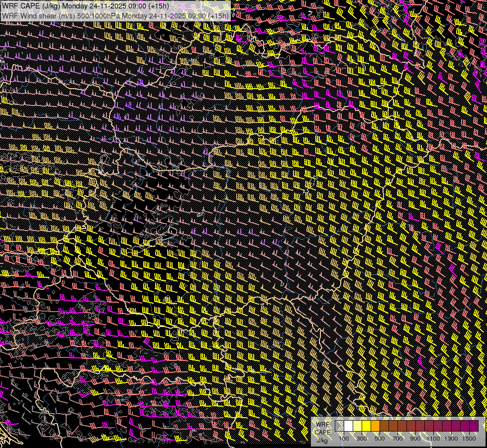Click the J/kg unit label in legend
487x448 pixels.
pyautogui.click(x=322, y=441)
